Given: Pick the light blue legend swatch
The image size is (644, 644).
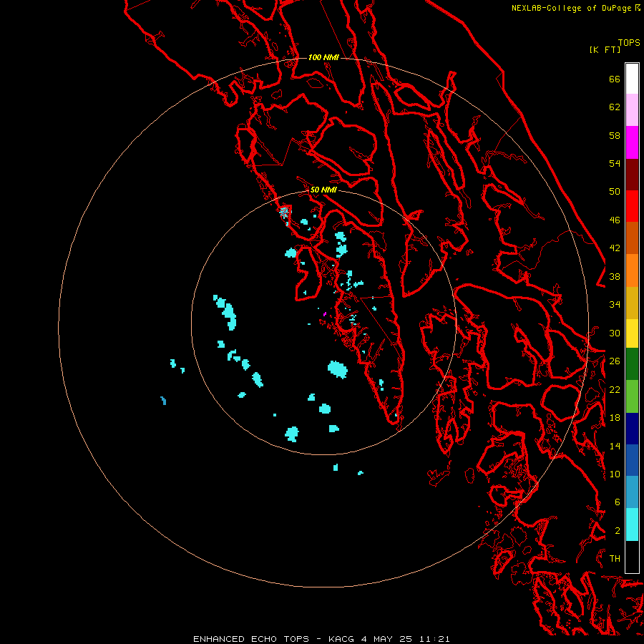Looking at the screenshot, I should coord(632,492).
